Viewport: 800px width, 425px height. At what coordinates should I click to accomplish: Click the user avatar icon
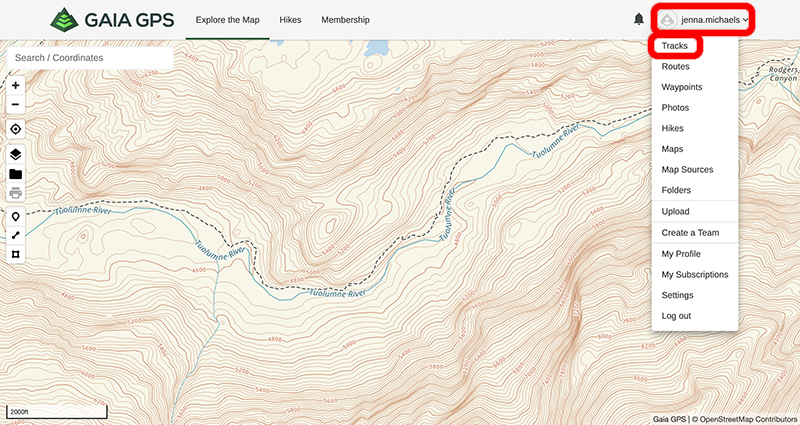click(667, 20)
